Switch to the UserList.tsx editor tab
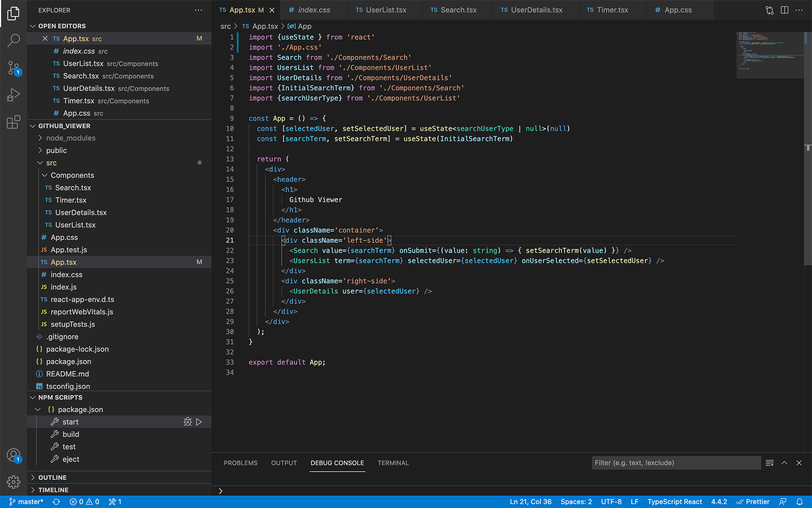The height and width of the screenshot is (508, 812). (385, 10)
